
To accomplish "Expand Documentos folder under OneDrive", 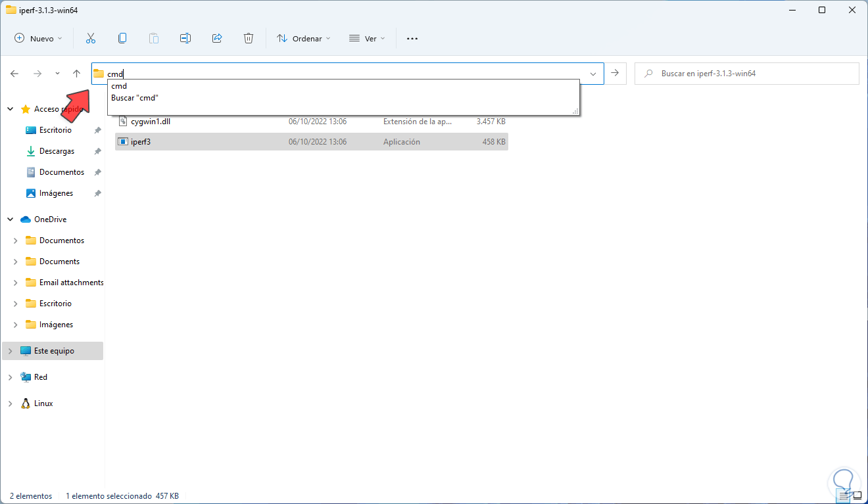I will coord(16,241).
